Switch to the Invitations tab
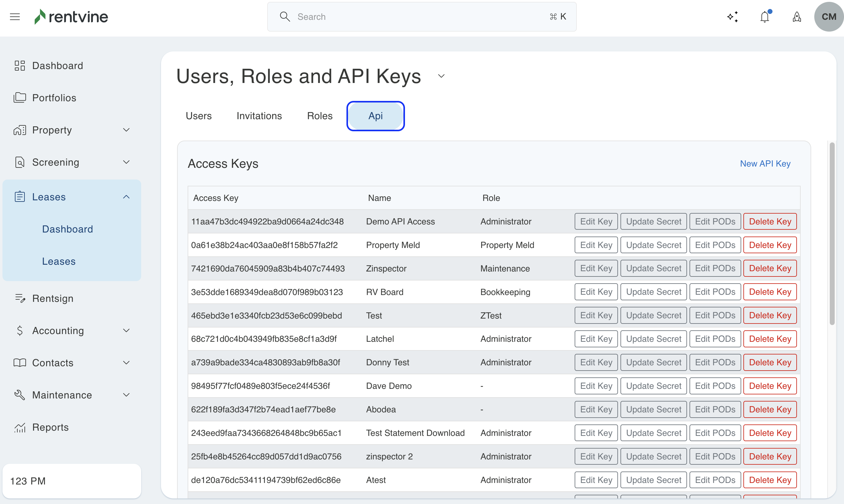Image resolution: width=844 pixels, height=504 pixels. (259, 116)
